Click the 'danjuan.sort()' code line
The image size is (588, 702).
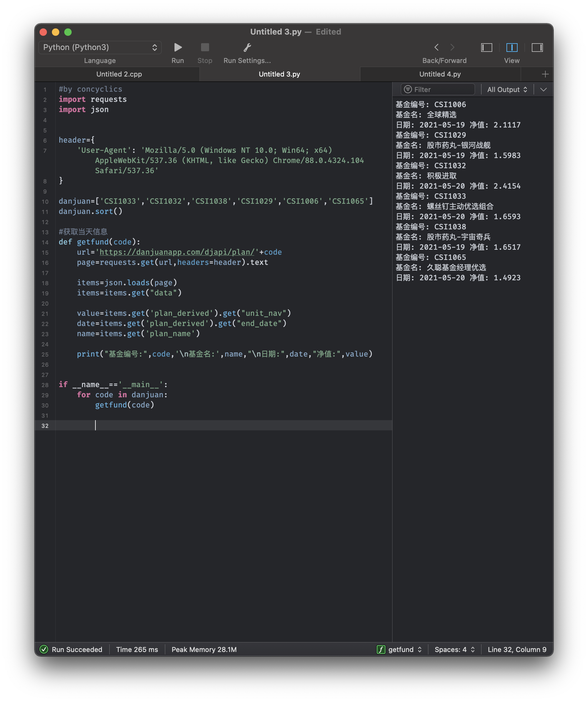(x=91, y=211)
